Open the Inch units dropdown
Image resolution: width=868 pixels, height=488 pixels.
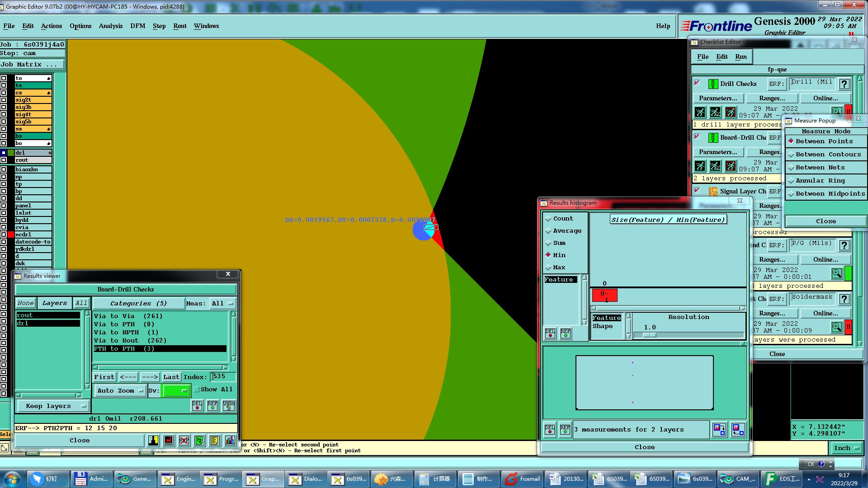coord(846,448)
